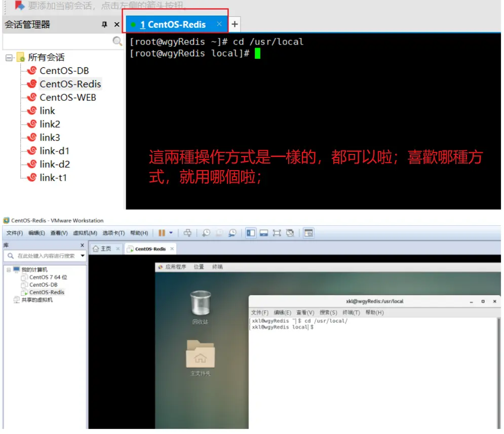Open the library search filter dropdown

(83, 256)
